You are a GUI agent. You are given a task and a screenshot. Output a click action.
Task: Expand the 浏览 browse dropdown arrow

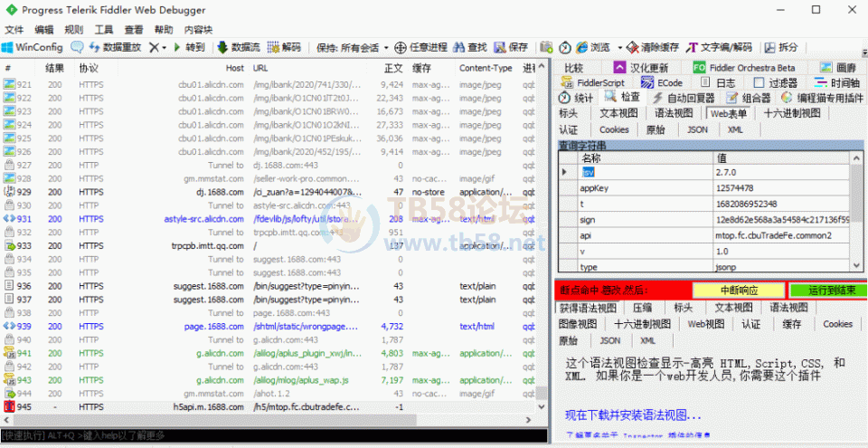coord(620,48)
